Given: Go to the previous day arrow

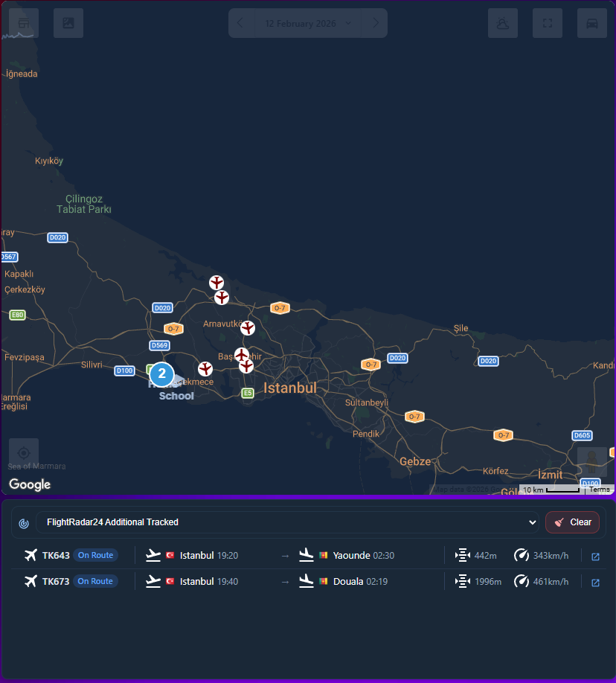Looking at the screenshot, I should pyautogui.click(x=240, y=23).
